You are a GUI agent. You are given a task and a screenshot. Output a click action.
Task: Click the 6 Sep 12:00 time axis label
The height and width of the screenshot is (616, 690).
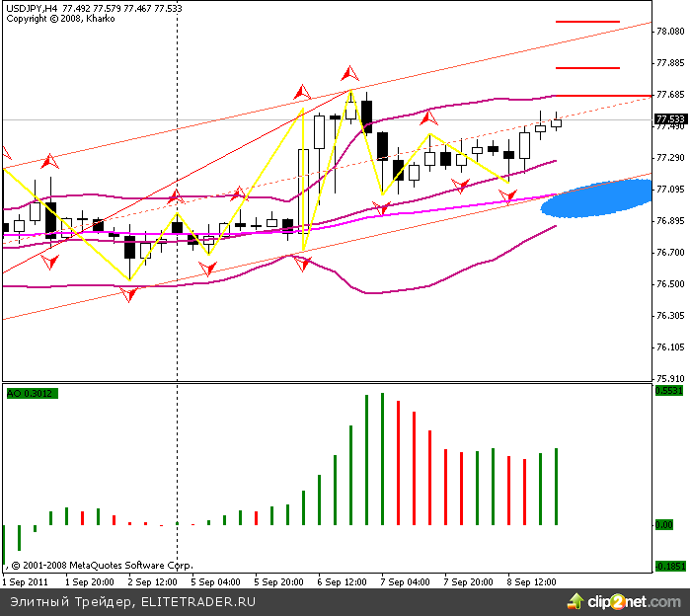point(342,582)
